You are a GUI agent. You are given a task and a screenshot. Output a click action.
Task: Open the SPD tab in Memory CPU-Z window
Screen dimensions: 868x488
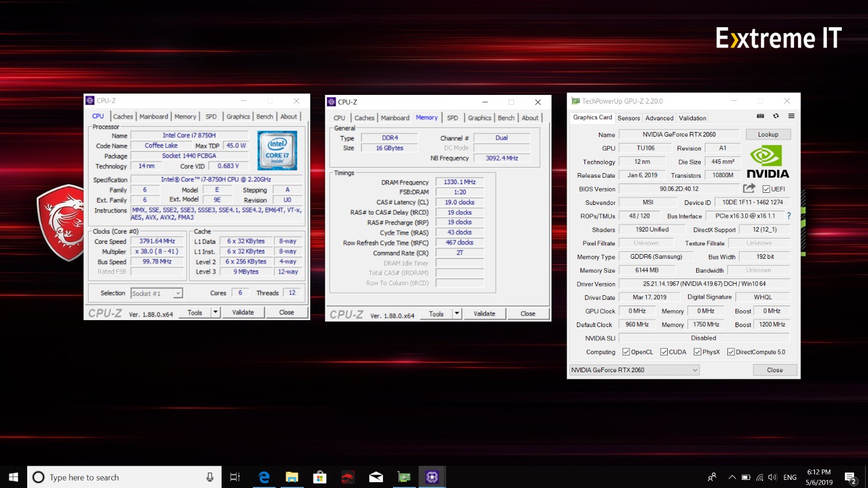point(453,118)
